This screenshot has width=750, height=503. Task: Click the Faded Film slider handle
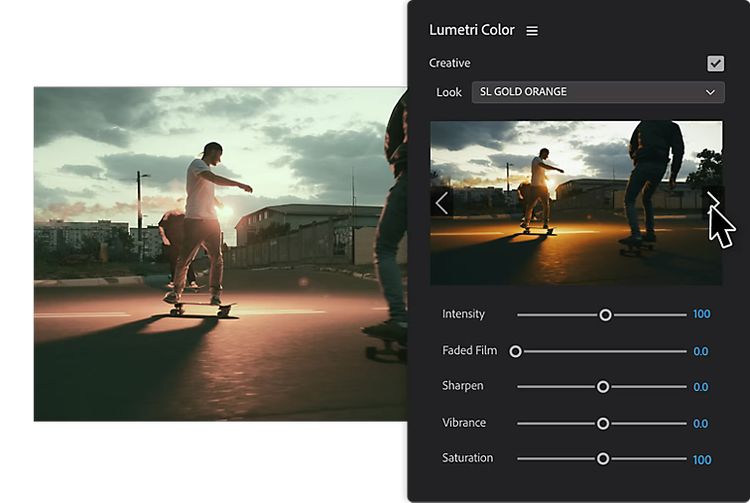(516, 351)
